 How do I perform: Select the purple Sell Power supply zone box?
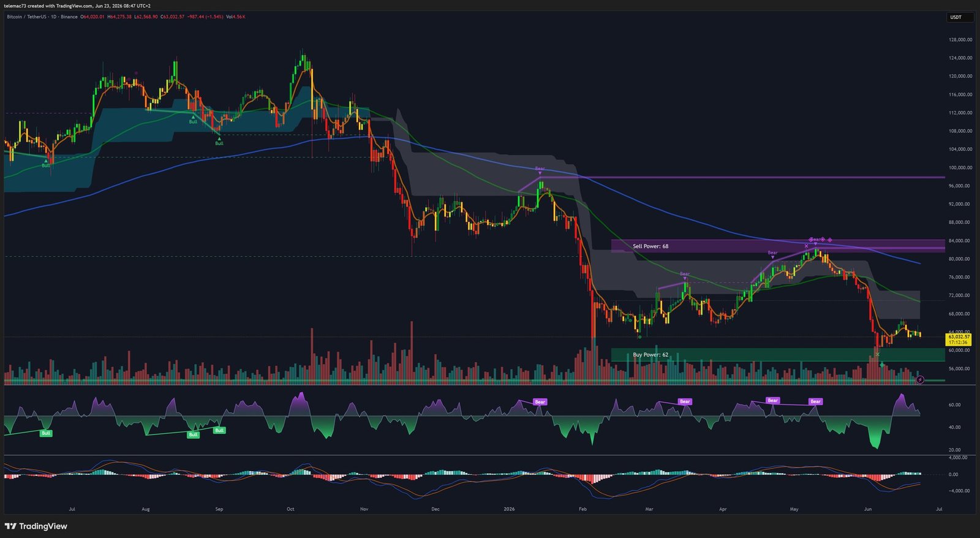coord(778,246)
